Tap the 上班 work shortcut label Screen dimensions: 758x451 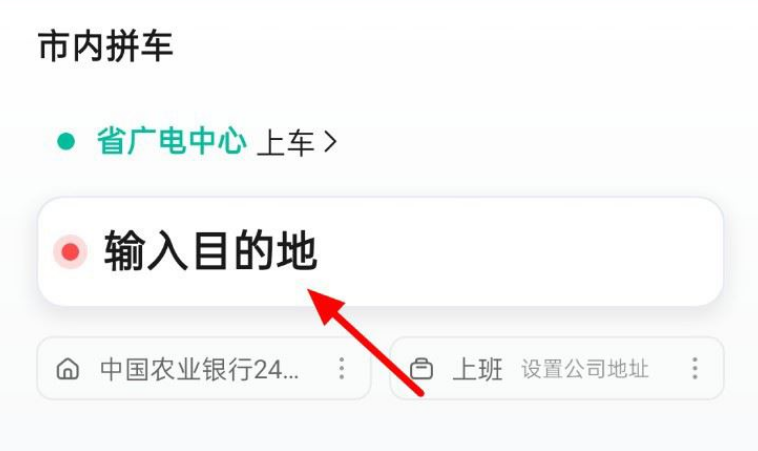coord(478,369)
